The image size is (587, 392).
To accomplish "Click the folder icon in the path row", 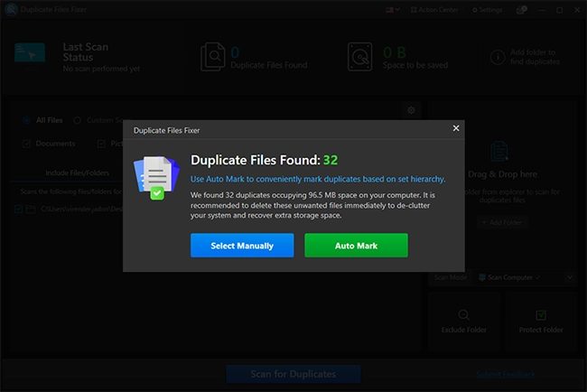I will click(x=31, y=209).
